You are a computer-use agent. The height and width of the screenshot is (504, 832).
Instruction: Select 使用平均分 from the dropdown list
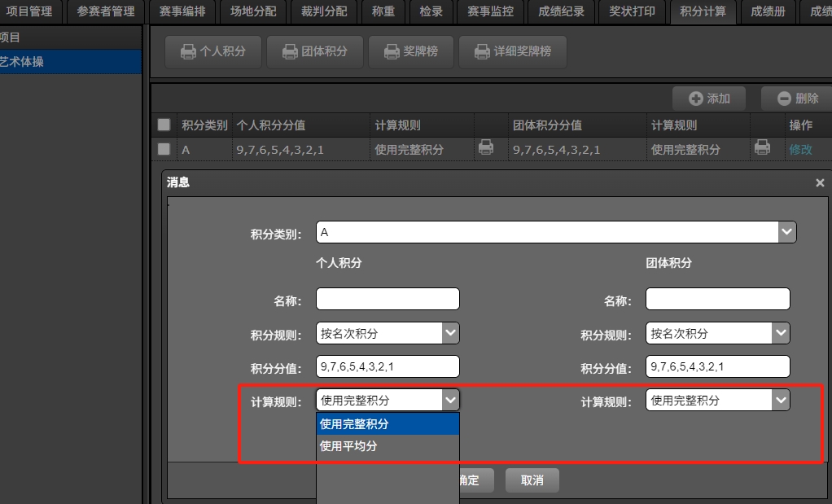[x=348, y=446]
